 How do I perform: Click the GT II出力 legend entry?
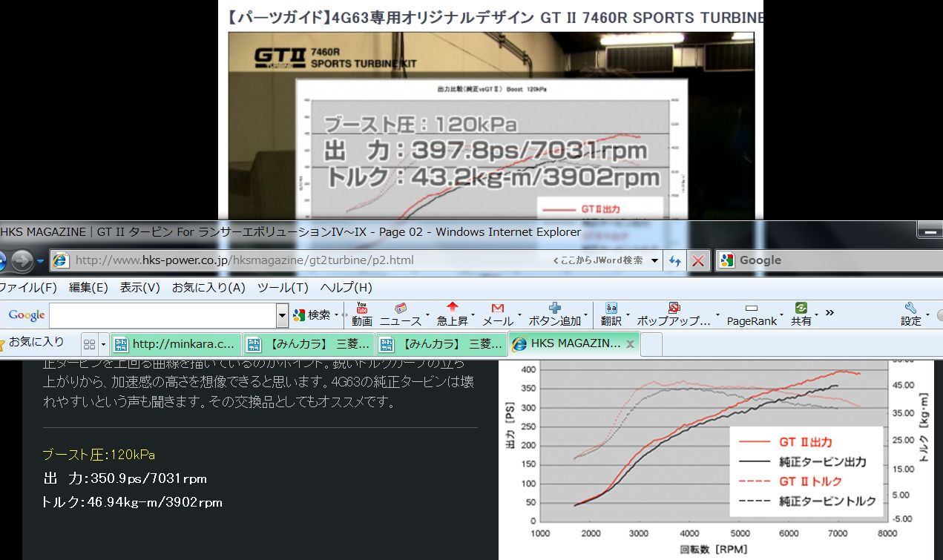pyautogui.click(x=786, y=442)
